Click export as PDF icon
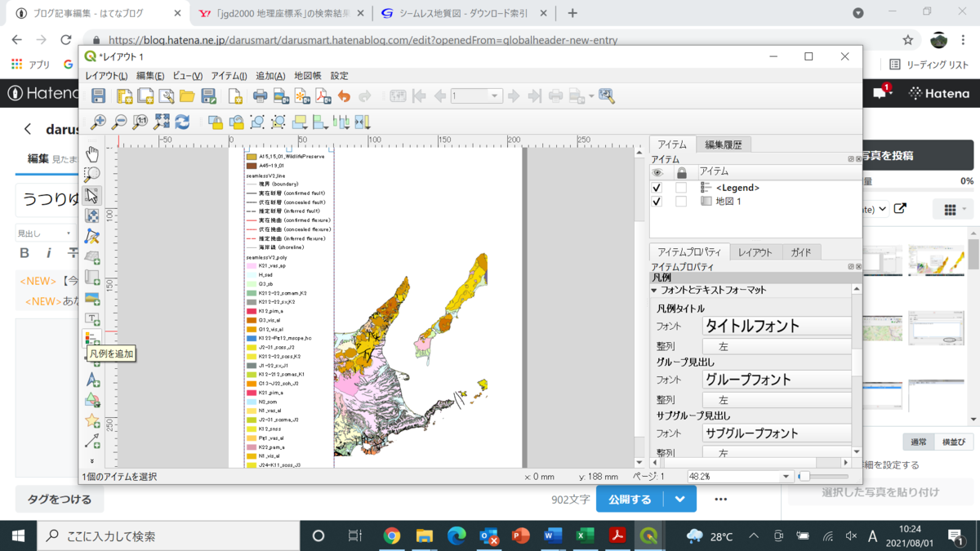The image size is (980, 551). (x=323, y=96)
